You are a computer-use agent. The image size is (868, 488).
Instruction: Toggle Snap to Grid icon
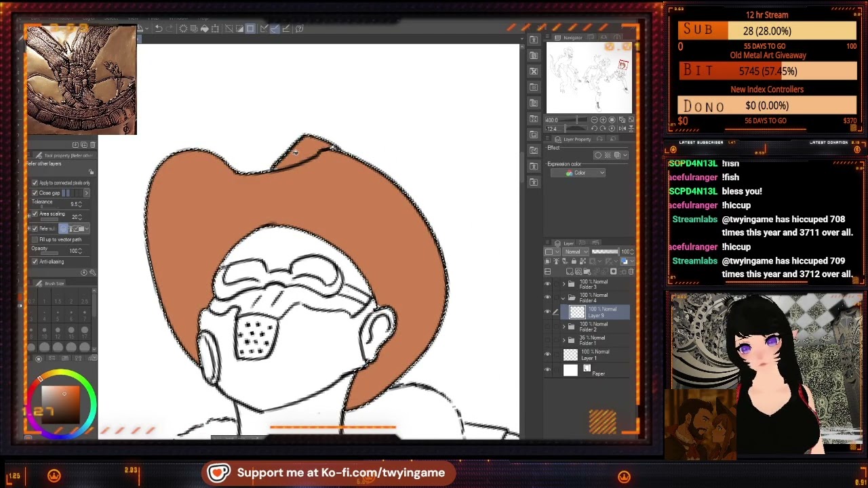[x=286, y=28]
